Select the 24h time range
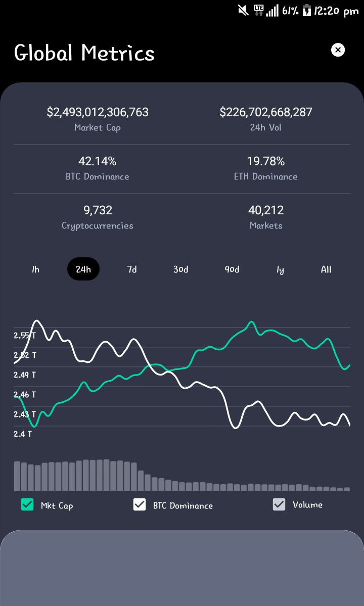This screenshot has width=364, height=606. pyautogui.click(x=83, y=269)
